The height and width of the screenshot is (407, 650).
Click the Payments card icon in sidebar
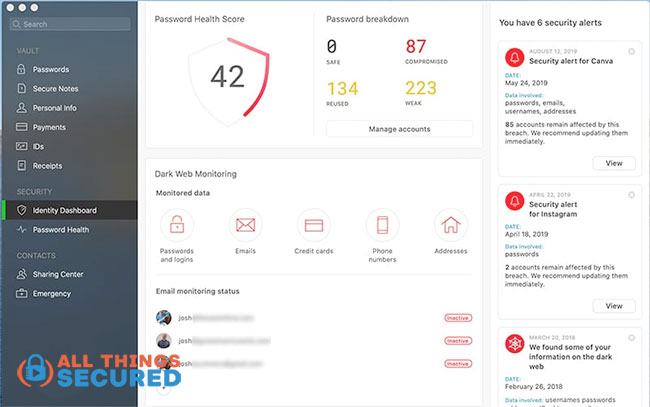[21, 127]
